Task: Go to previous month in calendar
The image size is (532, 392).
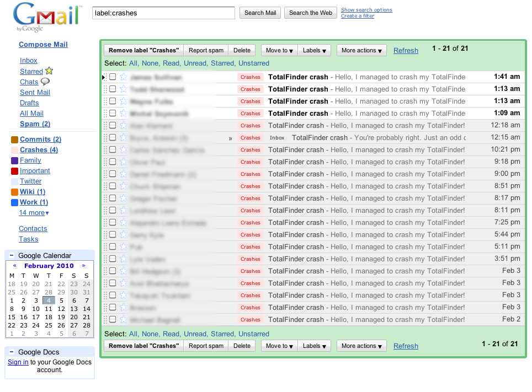Action: [x=14, y=266]
